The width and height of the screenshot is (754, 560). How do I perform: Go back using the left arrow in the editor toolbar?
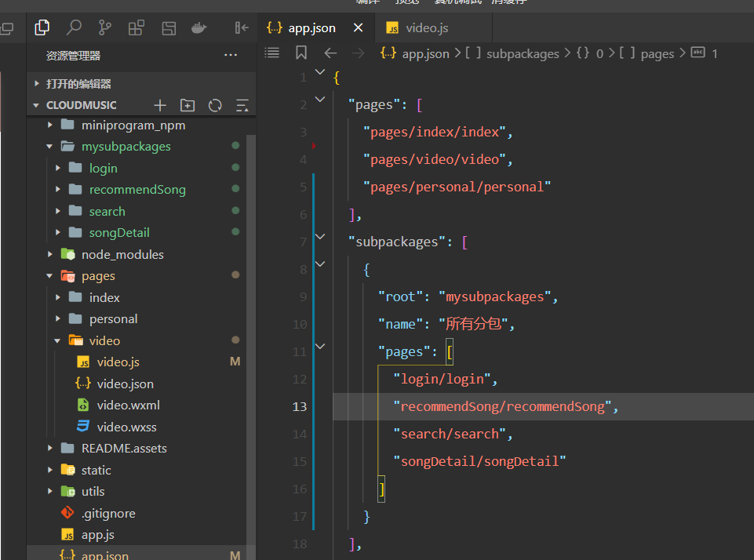point(330,53)
